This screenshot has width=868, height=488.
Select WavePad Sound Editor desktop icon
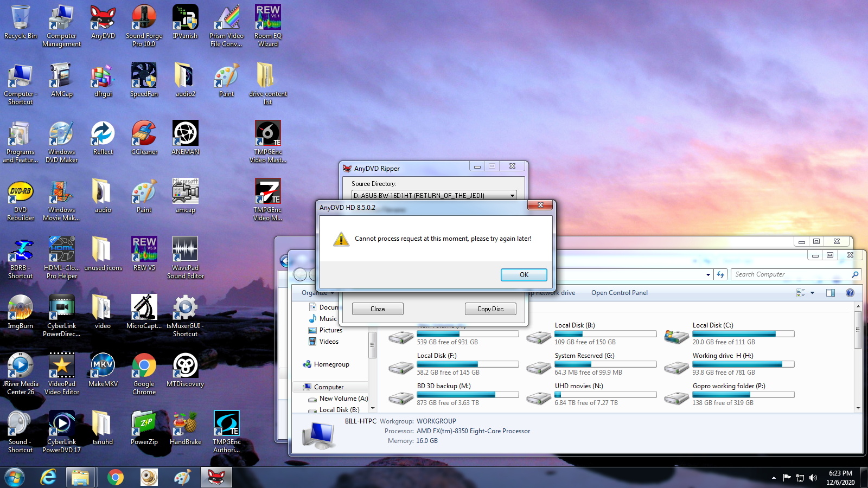(x=185, y=258)
